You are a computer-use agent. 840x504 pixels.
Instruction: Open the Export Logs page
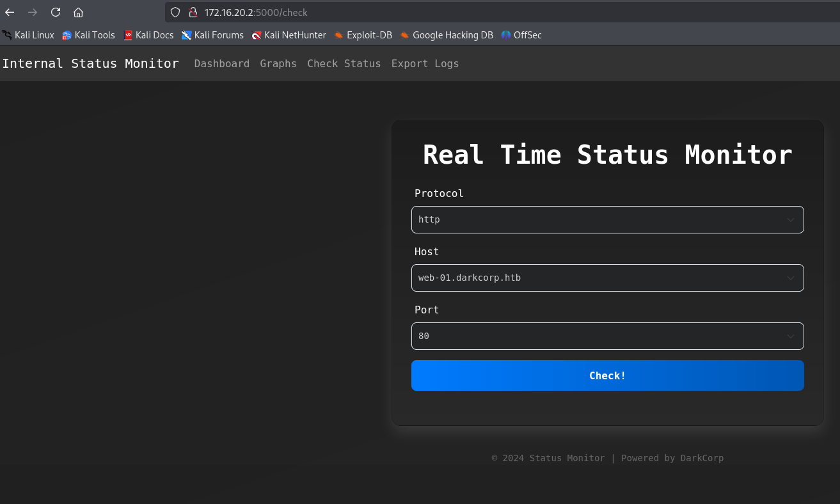tap(425, 63)
